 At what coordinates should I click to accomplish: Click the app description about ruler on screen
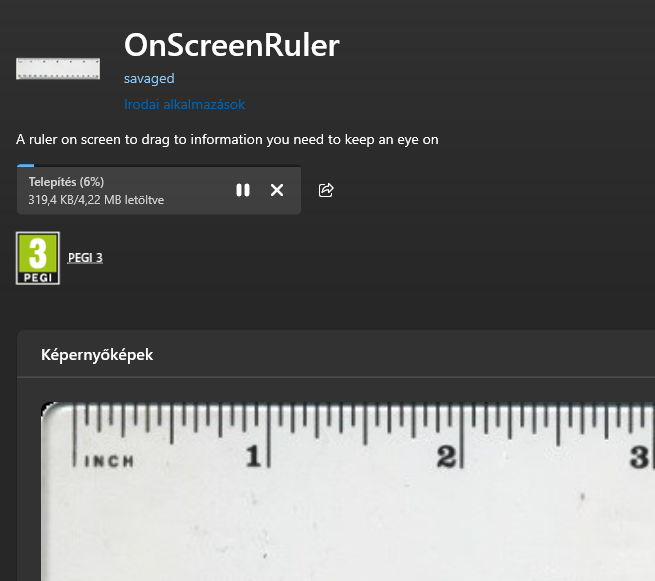coord(227,139)
